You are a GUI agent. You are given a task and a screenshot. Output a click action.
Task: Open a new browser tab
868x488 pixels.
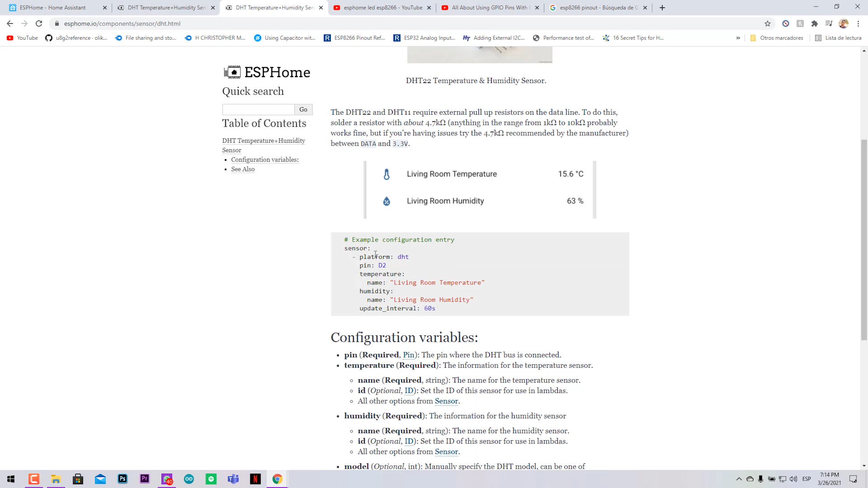[x=662, y=8]
